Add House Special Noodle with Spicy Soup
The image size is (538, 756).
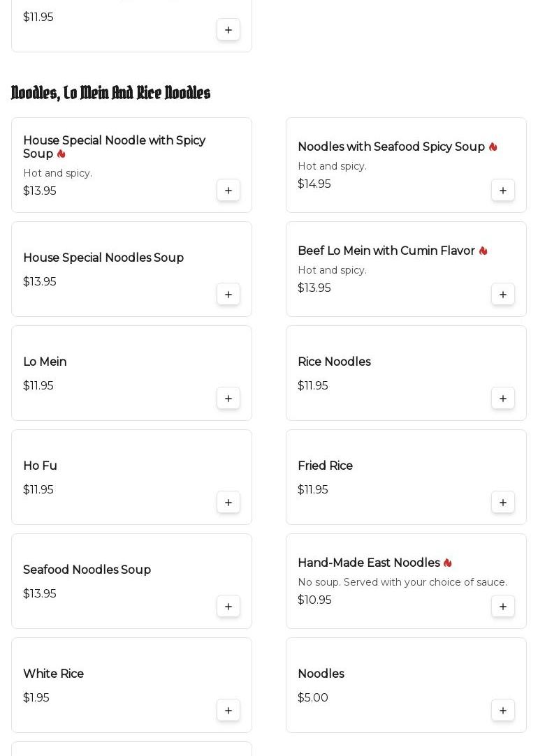click(228, 191)
